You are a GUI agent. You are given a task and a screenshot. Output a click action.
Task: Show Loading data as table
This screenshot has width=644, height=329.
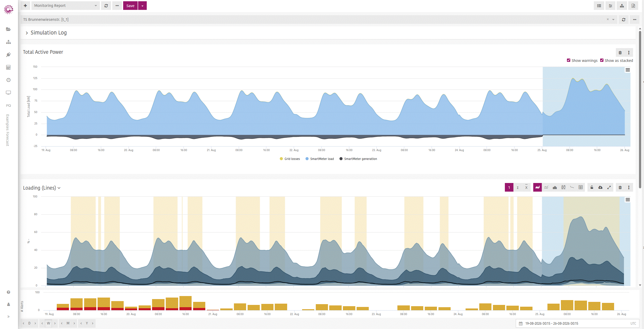[x=581, y=188]
